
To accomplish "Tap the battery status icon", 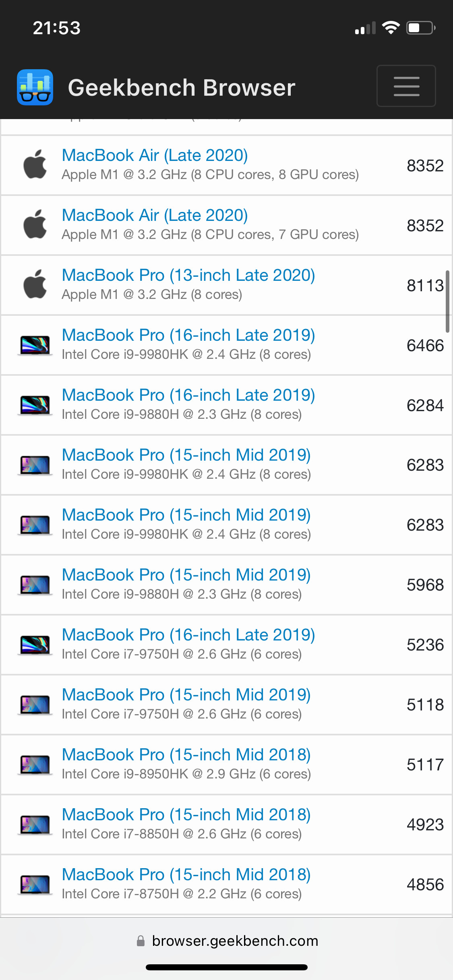I will click(421, 28).
